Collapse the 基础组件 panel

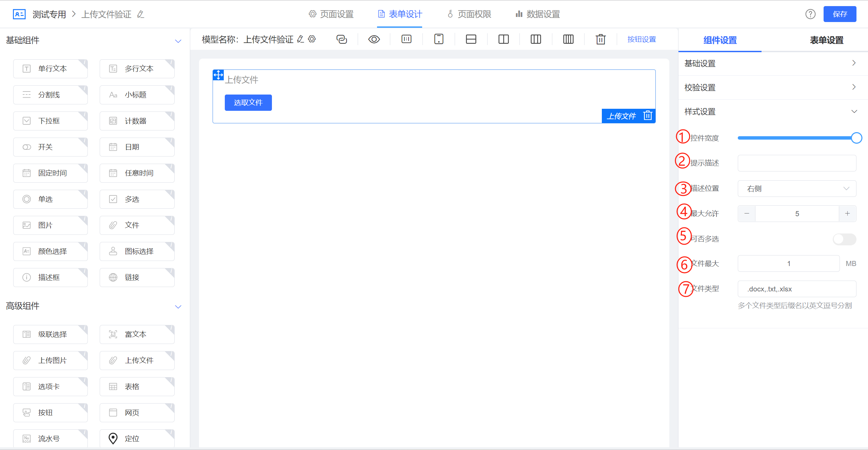(178, 41)
